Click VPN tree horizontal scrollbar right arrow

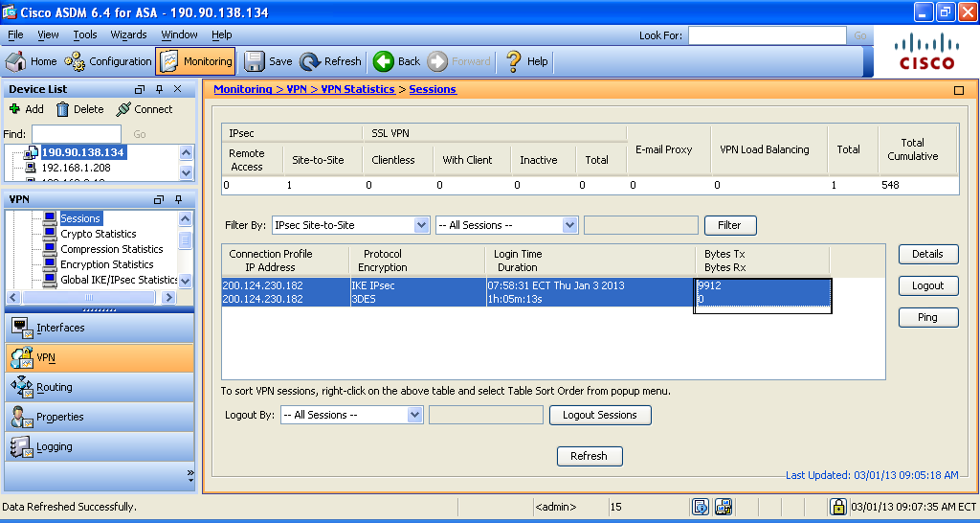tap(168, 297)
